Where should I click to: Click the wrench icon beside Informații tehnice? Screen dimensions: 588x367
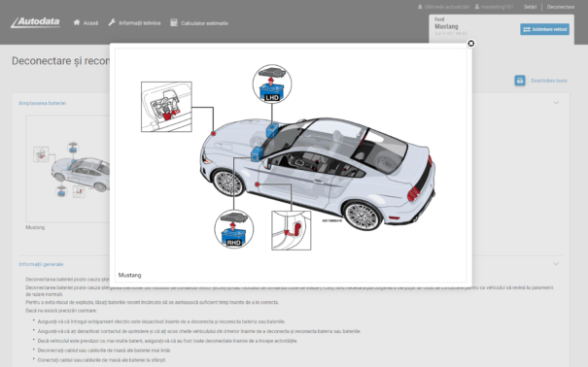[x=112, y=22]
